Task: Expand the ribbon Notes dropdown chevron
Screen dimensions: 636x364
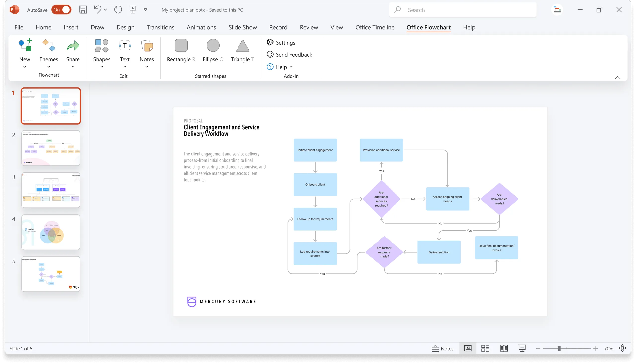Action: point(147,67)
